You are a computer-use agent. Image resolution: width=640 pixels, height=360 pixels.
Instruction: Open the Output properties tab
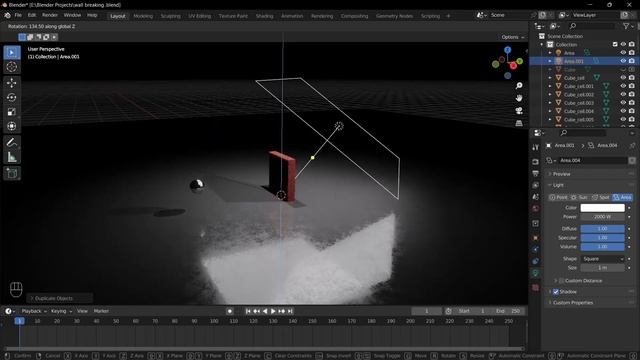pos(536,173)
